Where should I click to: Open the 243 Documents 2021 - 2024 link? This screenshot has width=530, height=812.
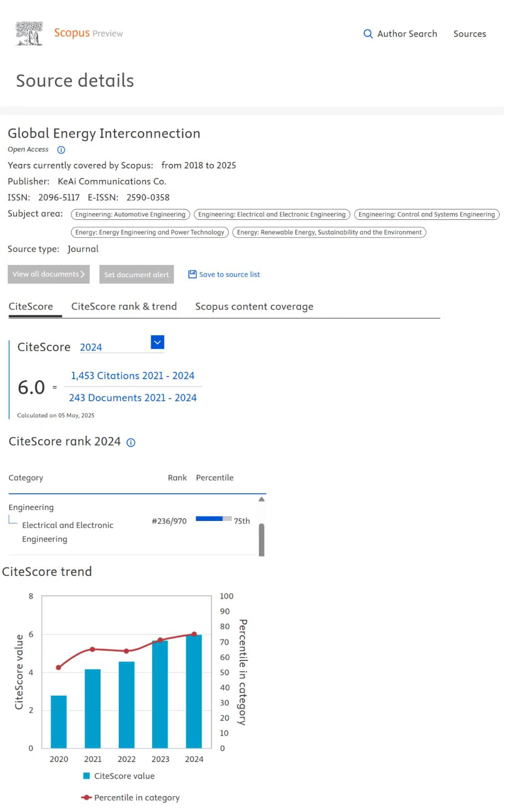click(133, 398)
